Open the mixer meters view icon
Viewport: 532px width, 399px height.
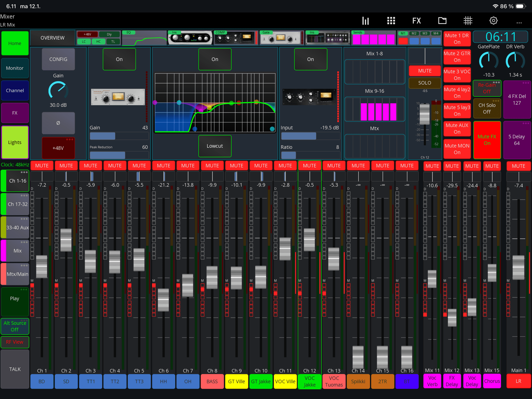coord(365,21)
